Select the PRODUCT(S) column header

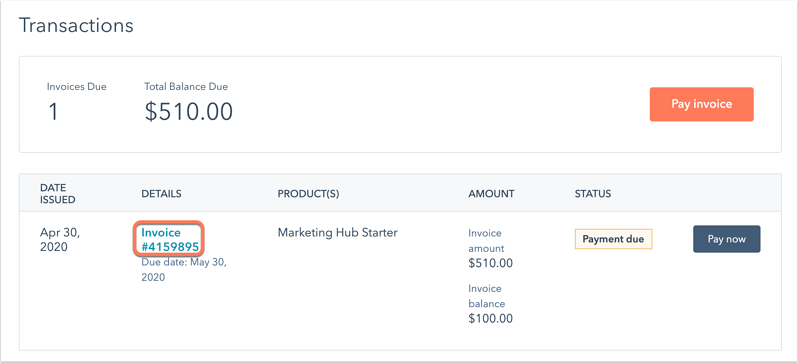point(308,193)
